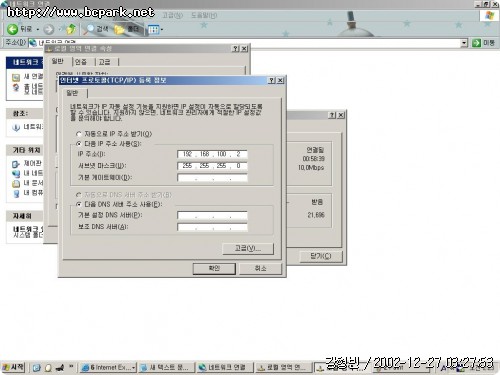Open the address bar dropdown arrow
Image resolution: width=500 pixels, height=375 pixels.
click(x=464, y=43)
